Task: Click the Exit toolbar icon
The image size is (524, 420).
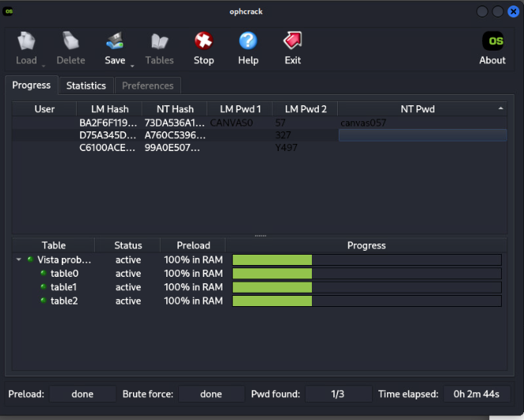Action: [293, 42]
